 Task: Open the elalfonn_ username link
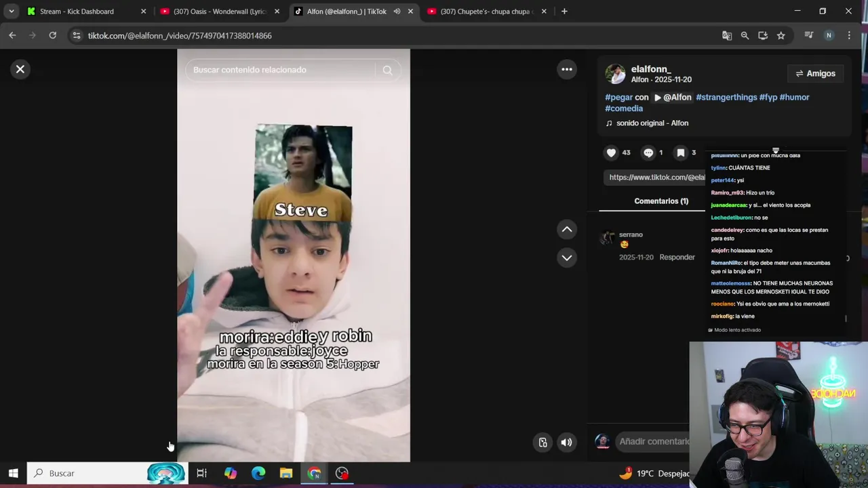point(651,69)
